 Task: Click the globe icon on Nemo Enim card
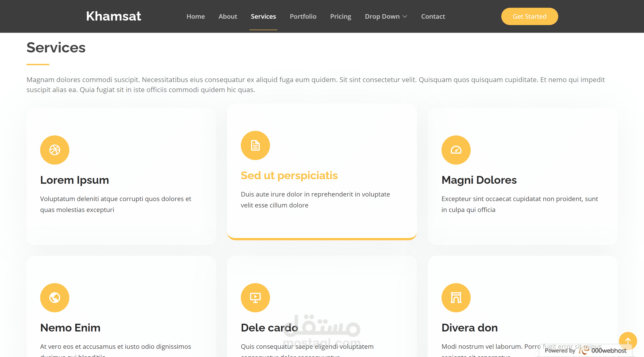pos(55,297)
